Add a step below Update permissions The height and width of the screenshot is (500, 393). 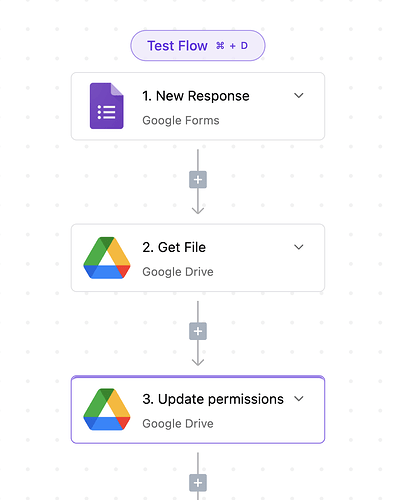(x=198, y=483)
